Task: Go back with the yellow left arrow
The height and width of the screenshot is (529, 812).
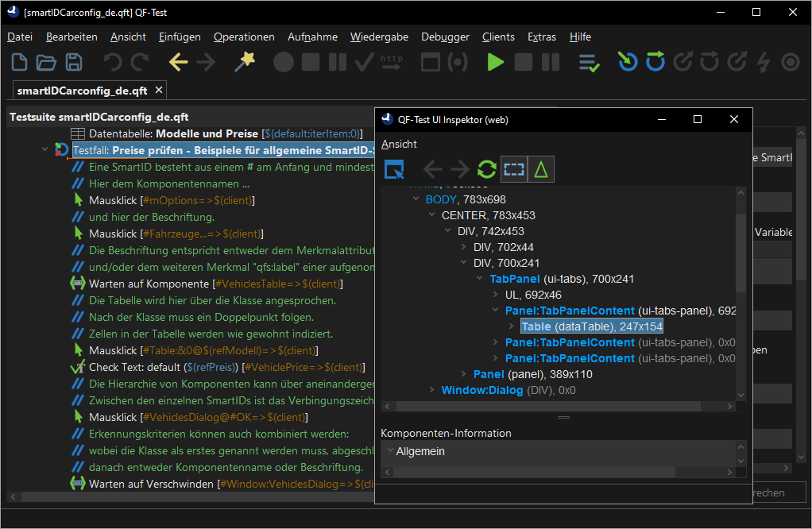Action: tap(178, 62)
